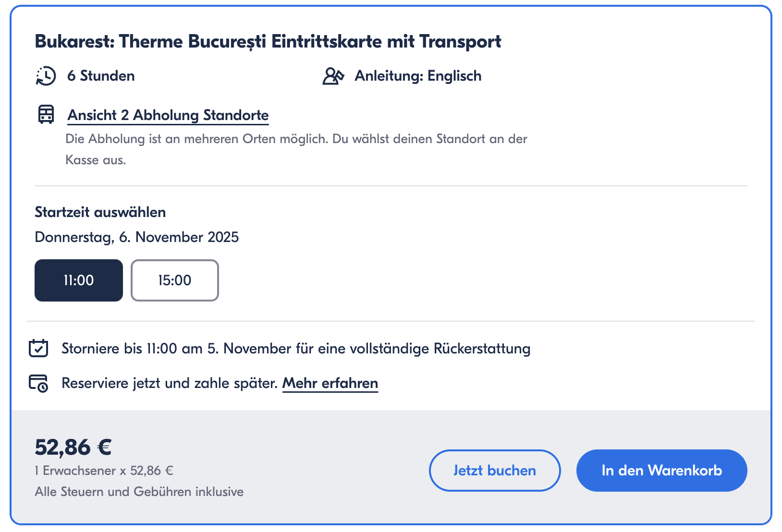Click the 1 Erwachsener x 52,86 € line
Screen dimensions: 782x532
pyautogui.click(x=104, y=471)
